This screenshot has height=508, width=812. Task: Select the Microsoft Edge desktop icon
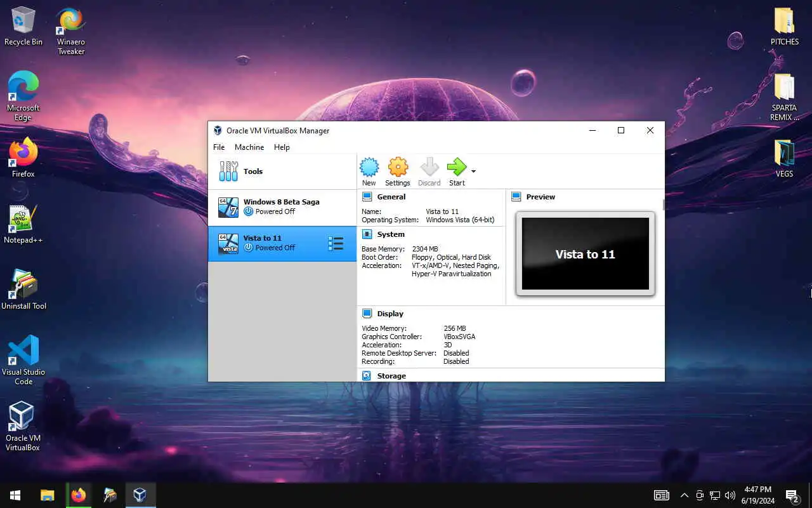tap(23, 96)
